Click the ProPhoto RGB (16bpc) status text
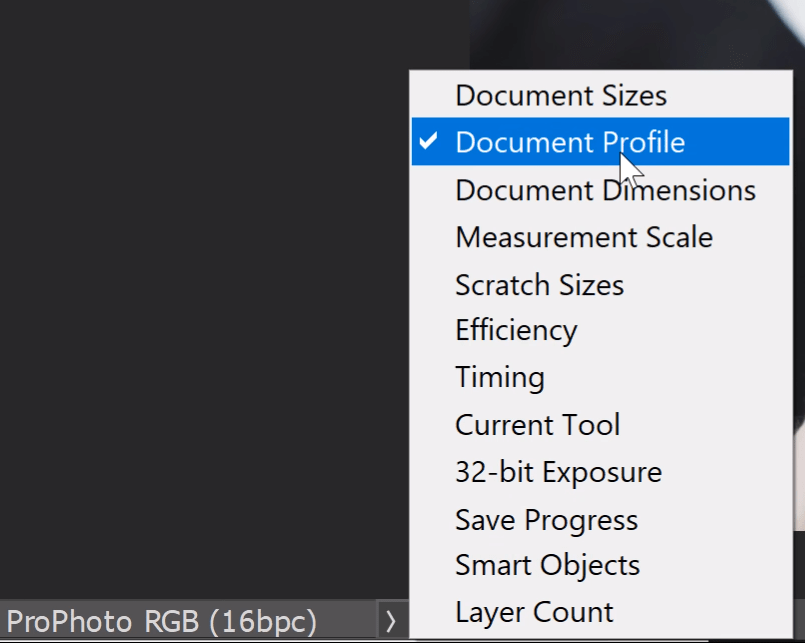 (162, 622)
